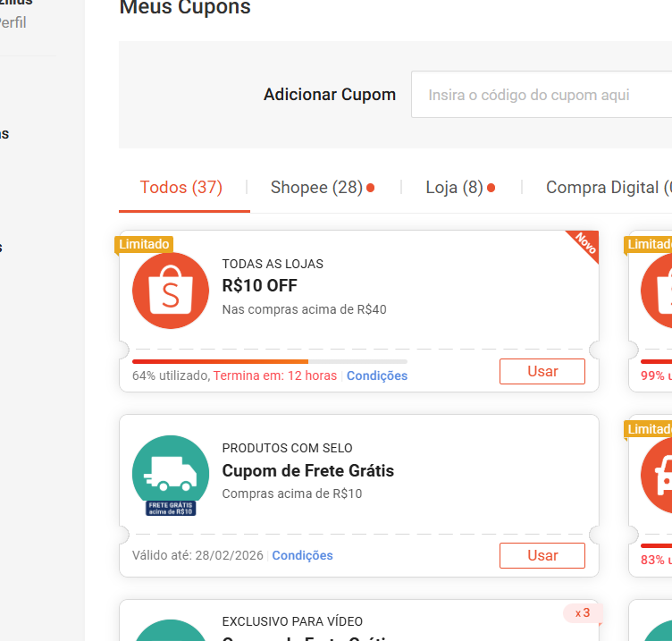
Task: Click 'Compras acima de R$10' text
Action: click(292, 493)
